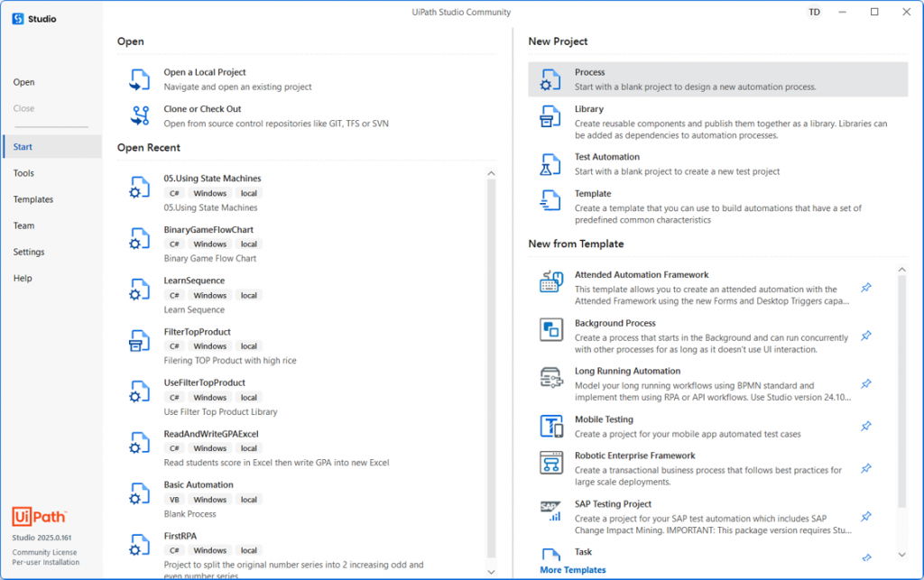Click the Long Running Automation icon
Screen dimensions: 924x580
[551, 377]
